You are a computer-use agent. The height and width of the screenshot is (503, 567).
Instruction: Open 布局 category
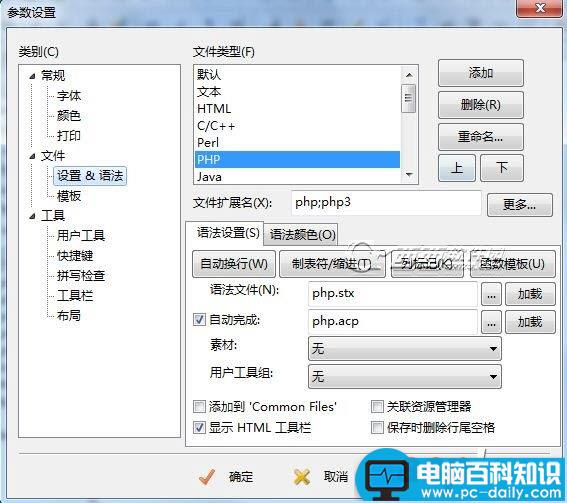pos(69,316)
